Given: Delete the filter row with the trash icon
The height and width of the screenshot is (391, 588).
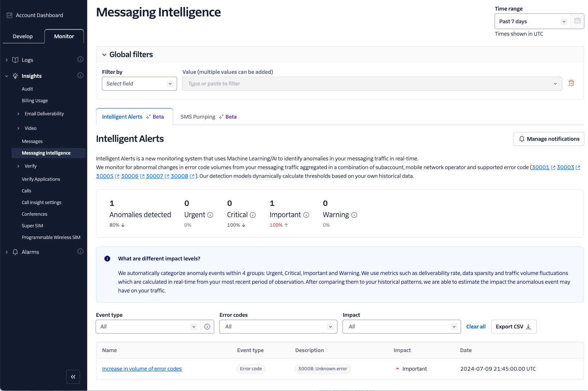Looking at the screenshot, I should [x=571, y=83].
